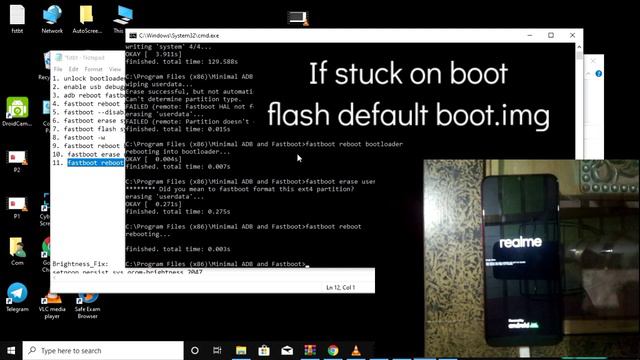The height and width of the screenshot is (360, 640).
Task: Click 'fastboot reboot bootloader' command in cmd
Action: [354, 144]
